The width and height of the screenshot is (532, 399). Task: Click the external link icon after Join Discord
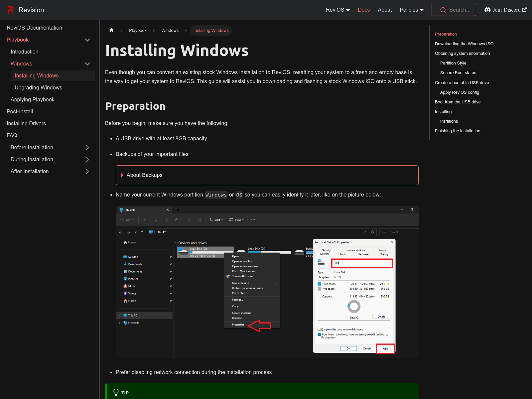pos(525,10)
